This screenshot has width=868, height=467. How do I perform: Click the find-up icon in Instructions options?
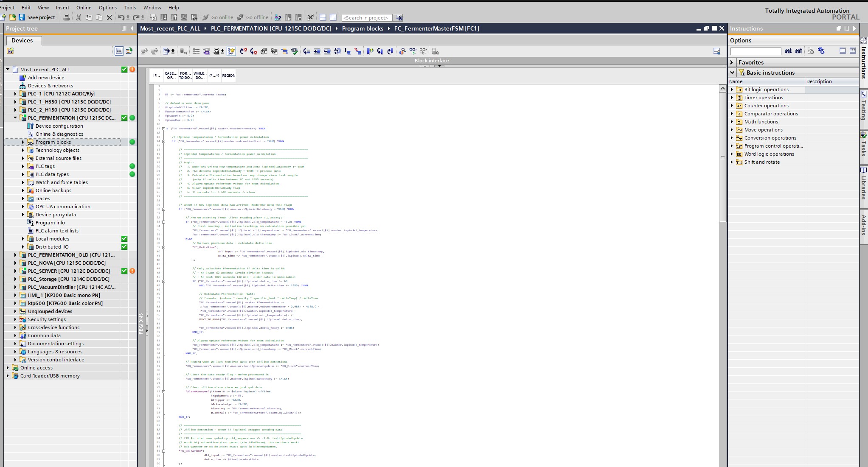coord(798,51)
